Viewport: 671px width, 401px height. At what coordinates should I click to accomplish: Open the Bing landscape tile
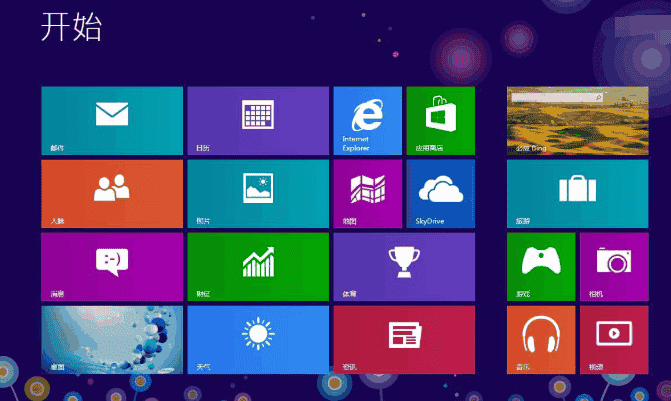578,121
